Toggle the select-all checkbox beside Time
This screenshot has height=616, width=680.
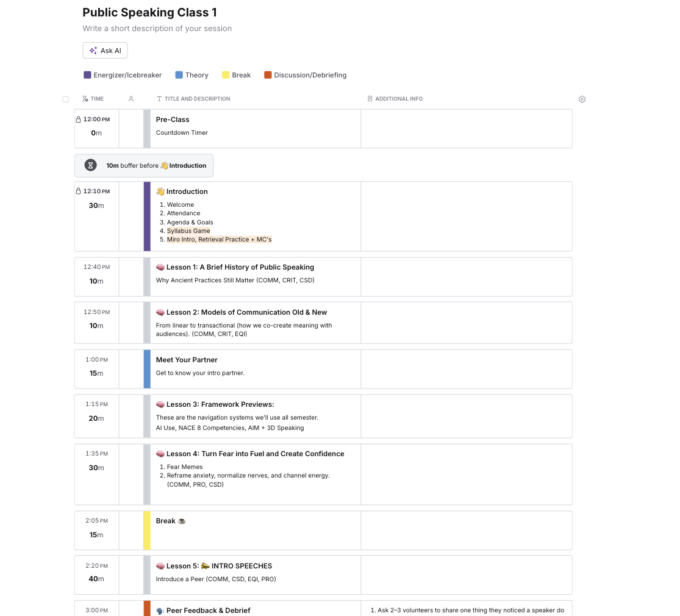pos(65,99)
